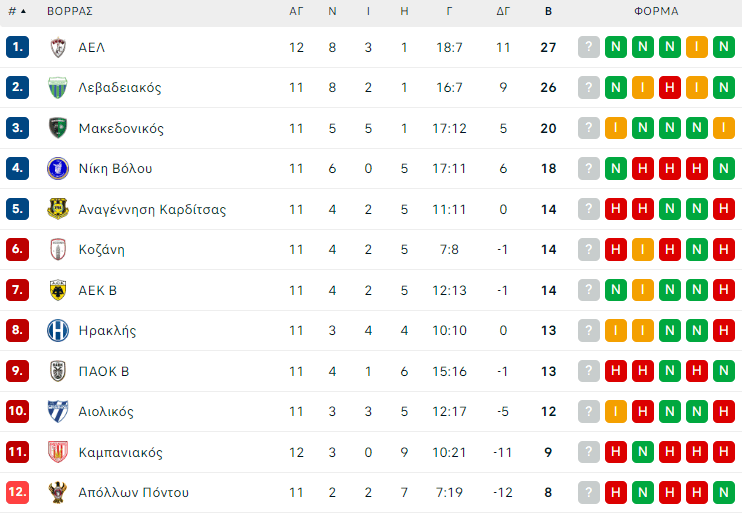The height and width of the screenshot is (515, 742).
Task: Click the grey question mark badge for Λεβαδειακός
Action: [x=589, y=88]
